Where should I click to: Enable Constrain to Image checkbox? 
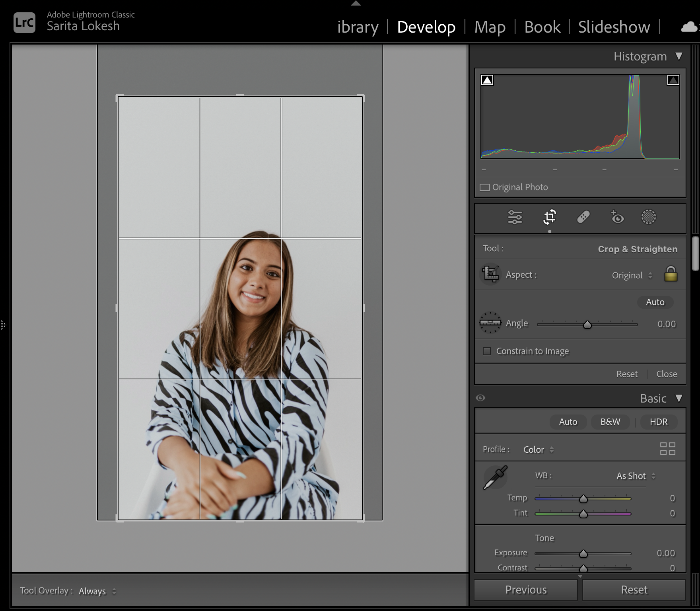click(487, 351)
